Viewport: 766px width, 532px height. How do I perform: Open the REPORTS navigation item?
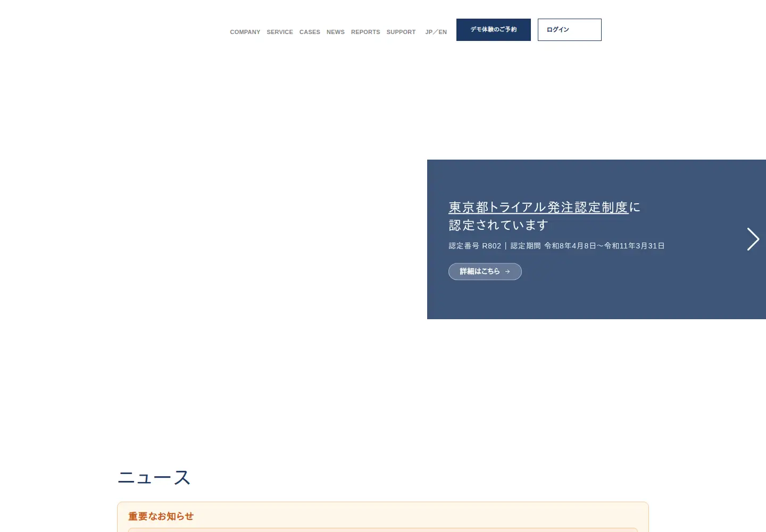tap(365, 32)
